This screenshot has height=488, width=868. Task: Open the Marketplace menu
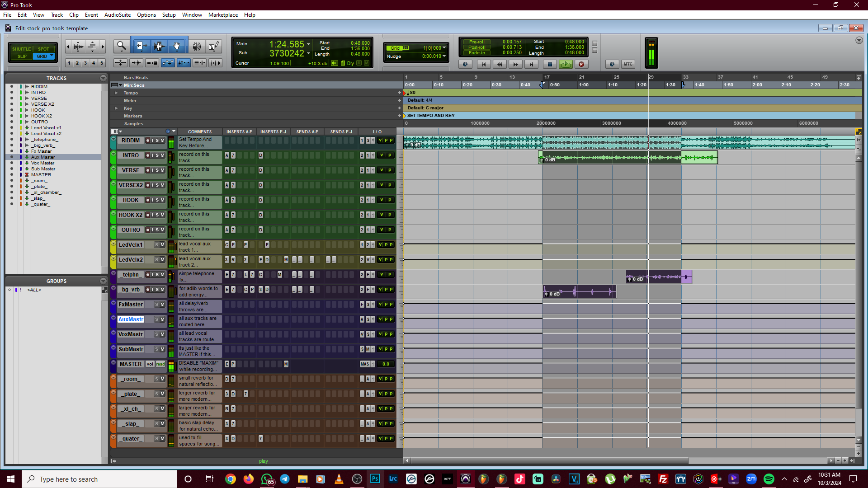(223, 15)
